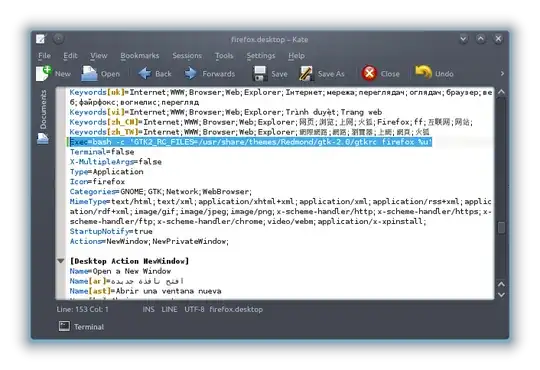The image size is (540, 370).
Task: Click the highlighted Exec=bash line
Action: 251,142
